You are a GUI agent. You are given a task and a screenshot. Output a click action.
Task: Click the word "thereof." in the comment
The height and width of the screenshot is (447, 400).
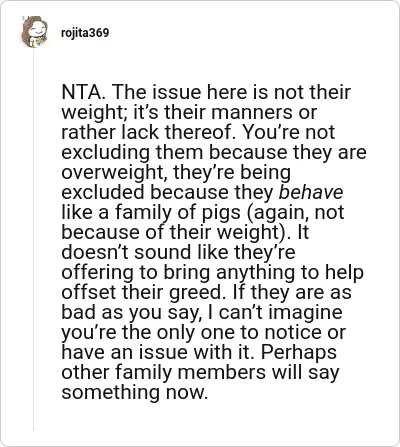pyautogui.click(x=201, y=132)
